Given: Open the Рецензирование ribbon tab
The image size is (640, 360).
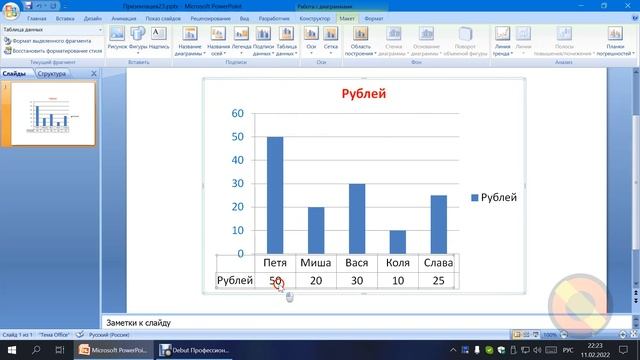Looking at the screenshot, I should click(x=210, y=18).
